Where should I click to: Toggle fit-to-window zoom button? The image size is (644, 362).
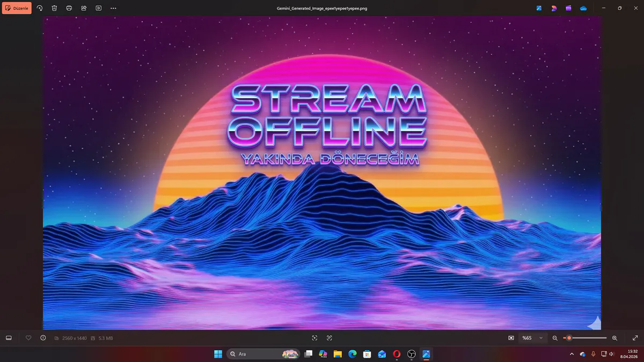pyautogui.click(x=511, y=338)
